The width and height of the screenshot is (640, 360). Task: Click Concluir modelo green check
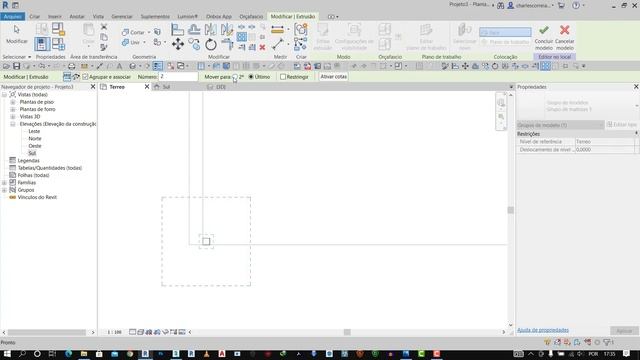544,37
